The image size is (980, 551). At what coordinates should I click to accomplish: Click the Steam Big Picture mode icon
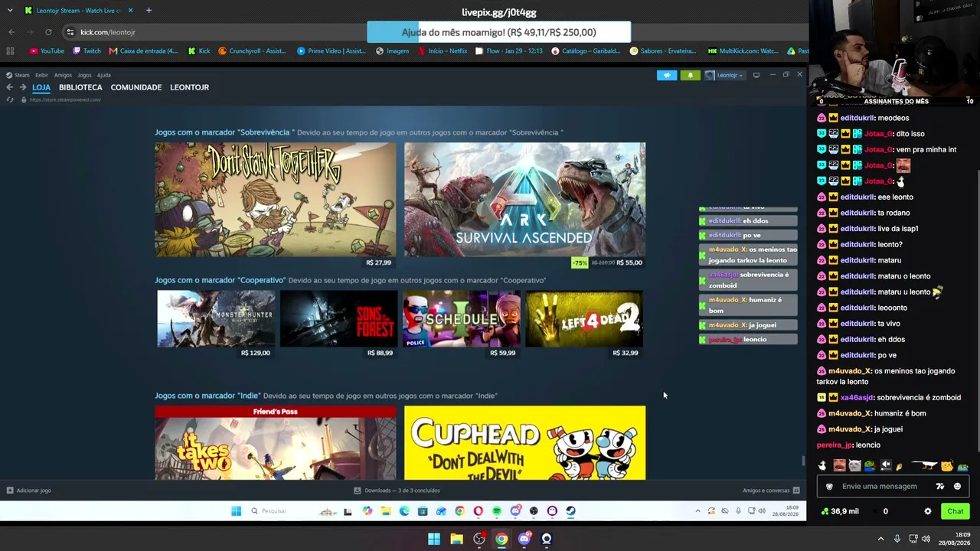tap(756, 75)
